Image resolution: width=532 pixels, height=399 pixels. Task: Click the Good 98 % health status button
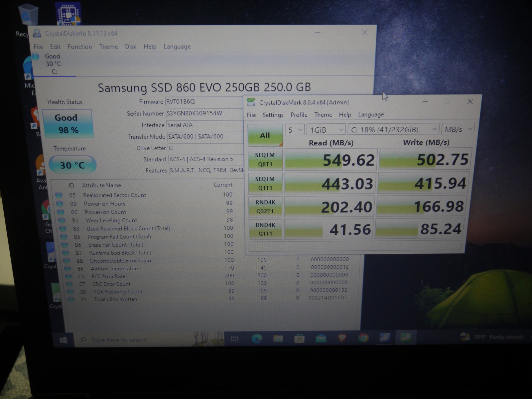pos(67,123)
